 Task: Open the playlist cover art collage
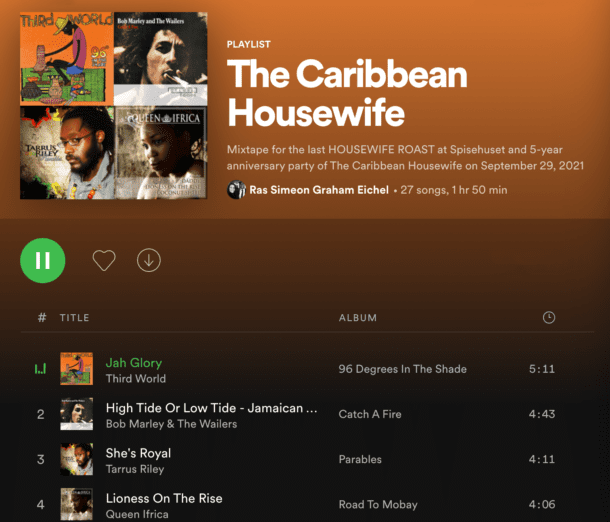click(x=114, y=105)
